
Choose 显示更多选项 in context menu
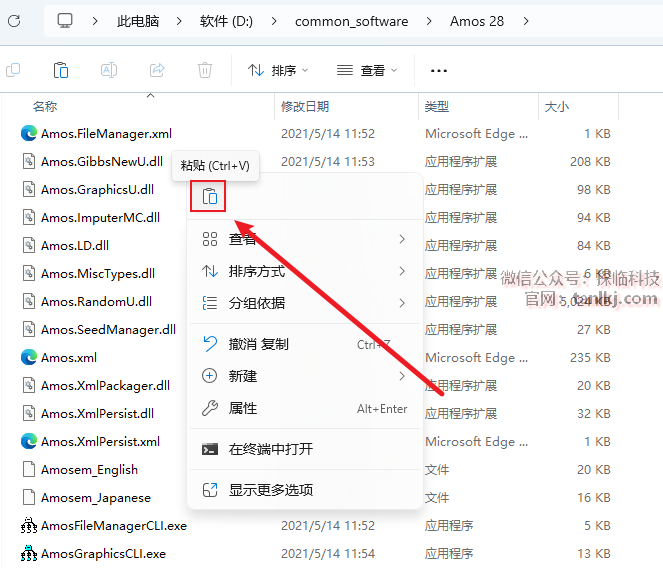pyautogui.click(x=304, y=490)
